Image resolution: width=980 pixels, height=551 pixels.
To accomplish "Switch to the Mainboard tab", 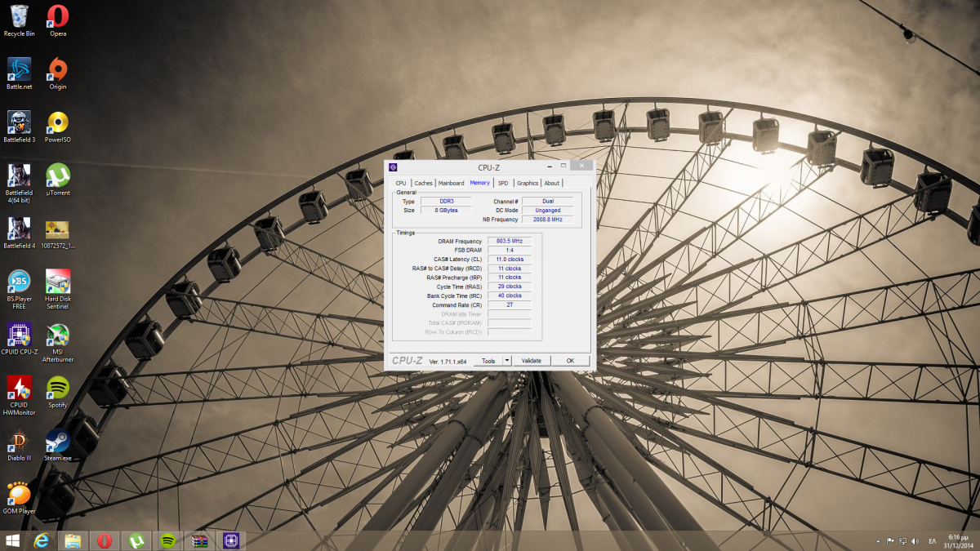I will 451,183.
